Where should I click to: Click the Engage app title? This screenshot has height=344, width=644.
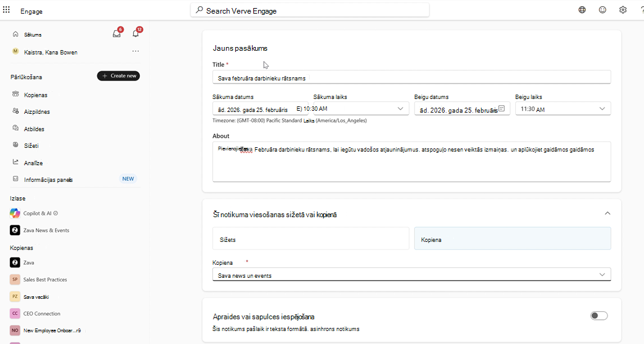(32, 12)
